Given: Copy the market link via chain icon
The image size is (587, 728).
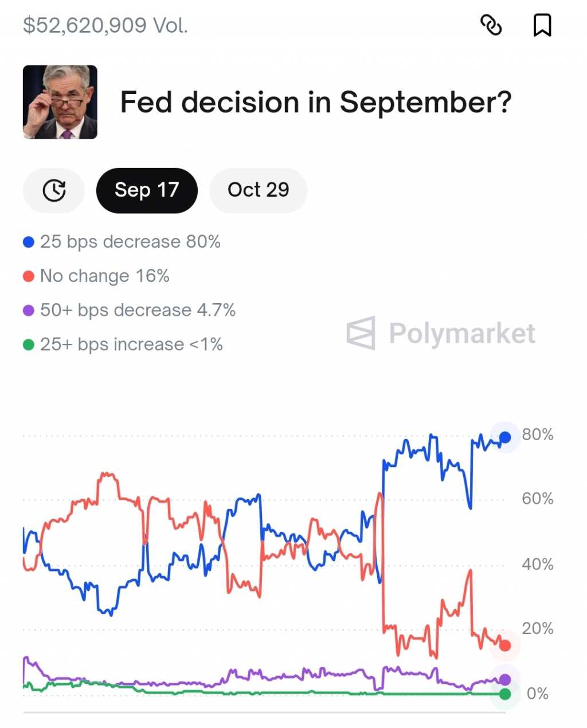Looking at the screenshot, I should (x=491, y=25).
